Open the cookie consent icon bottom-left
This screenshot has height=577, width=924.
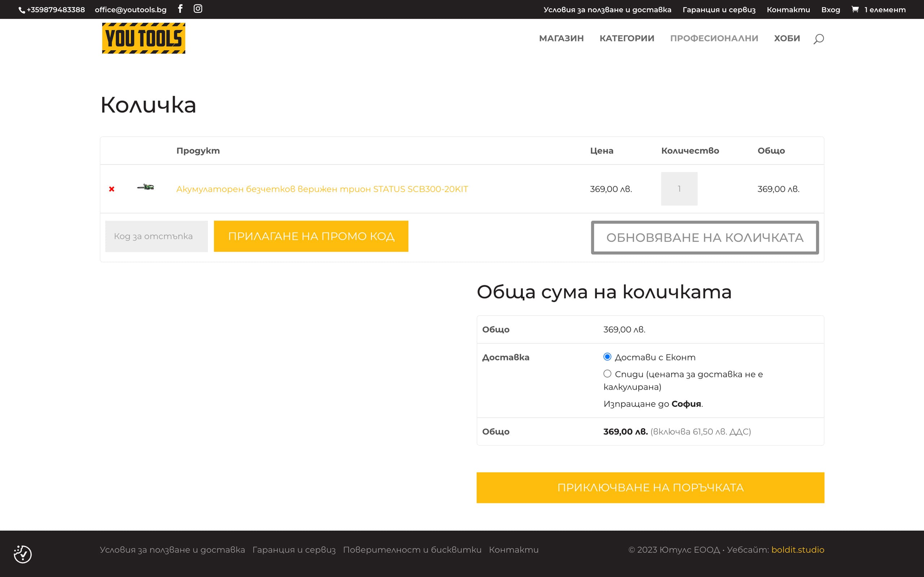pos(22,554)
